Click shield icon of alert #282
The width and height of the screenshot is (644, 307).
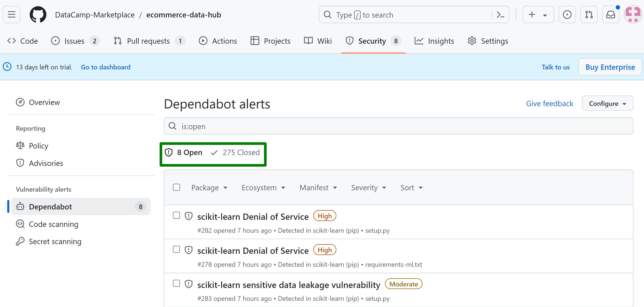pos(188,216)
